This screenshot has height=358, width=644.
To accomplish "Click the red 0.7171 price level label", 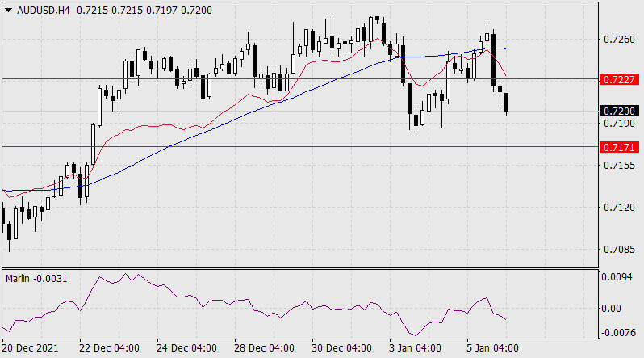I will pos(619,147).
